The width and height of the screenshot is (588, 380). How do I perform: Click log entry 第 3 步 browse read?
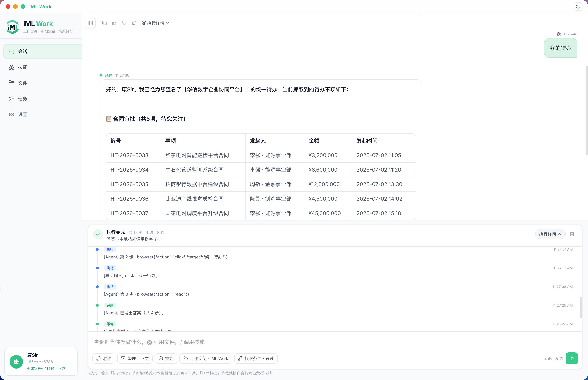pos(146,294)
